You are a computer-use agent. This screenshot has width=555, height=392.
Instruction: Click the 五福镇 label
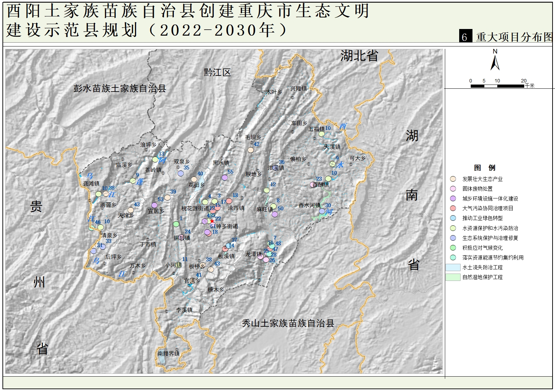[316, 129]
